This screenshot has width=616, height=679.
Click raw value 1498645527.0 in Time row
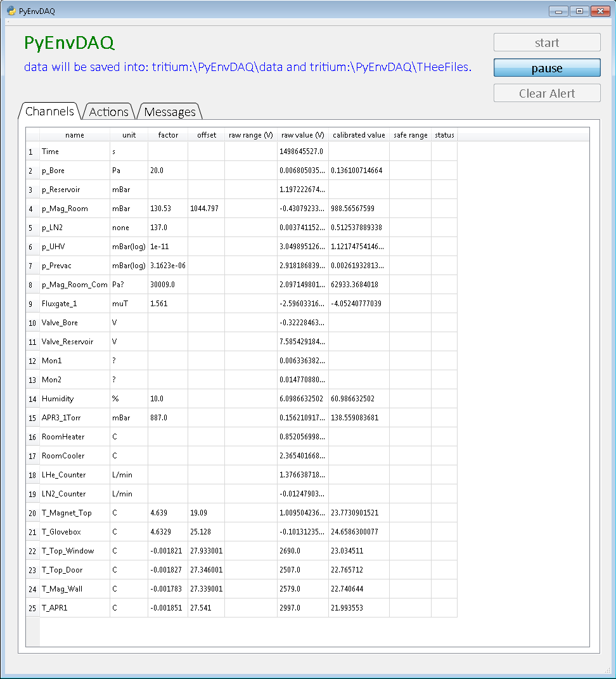[x=303, y=152]
